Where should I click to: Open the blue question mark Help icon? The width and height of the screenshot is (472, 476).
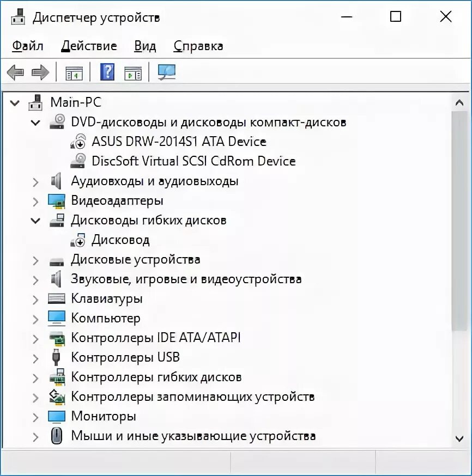coord(107,72)
